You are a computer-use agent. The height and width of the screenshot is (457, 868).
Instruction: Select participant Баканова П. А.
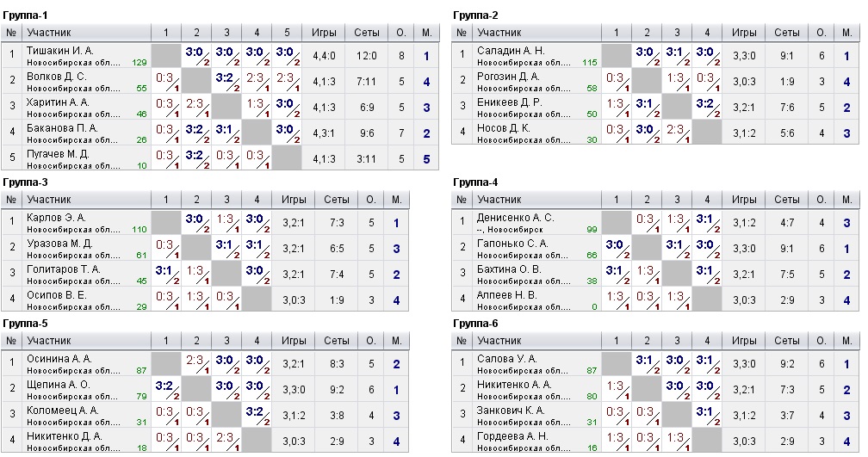[62, 128]
